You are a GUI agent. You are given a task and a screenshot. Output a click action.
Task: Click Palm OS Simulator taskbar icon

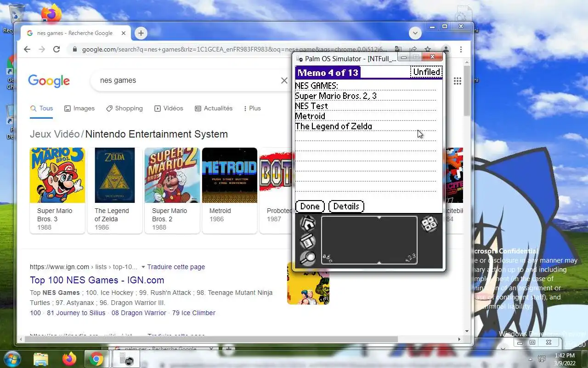pos(126,359)
